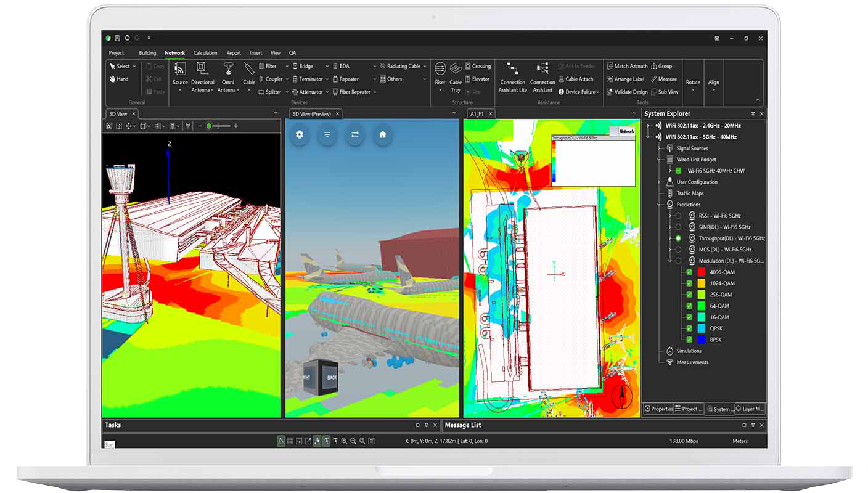This screenshot has height=493, width=868.
Task: Open the filter button in 3D preview
Action: click(x=327, y=134)
